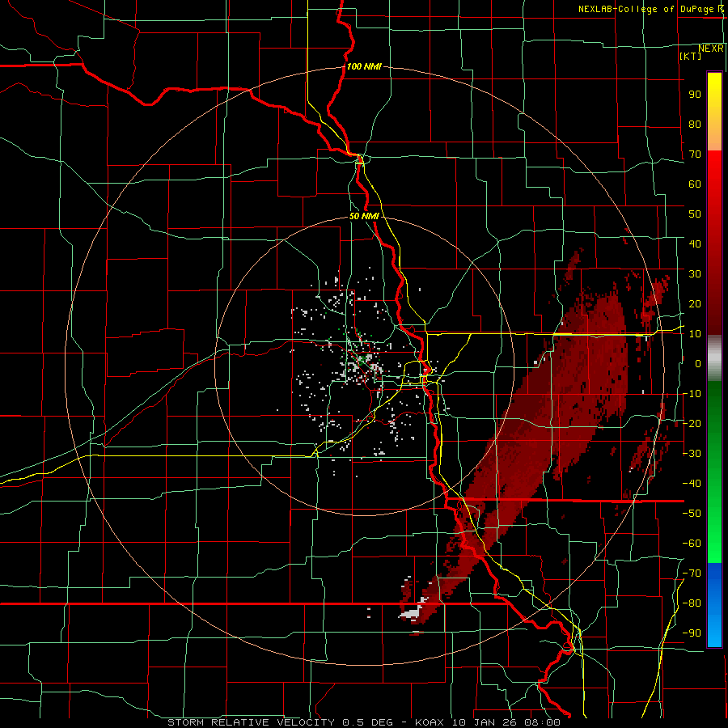Viewport: 728px width, 728px height.
Task: Click the 50 value on the velocity scale
Action: tap(695, 214)
